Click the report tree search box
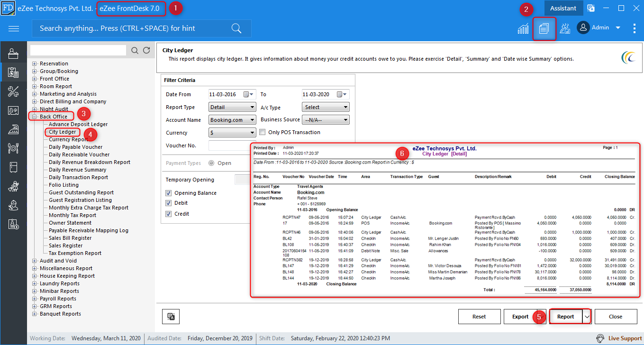 pos(78,50)
